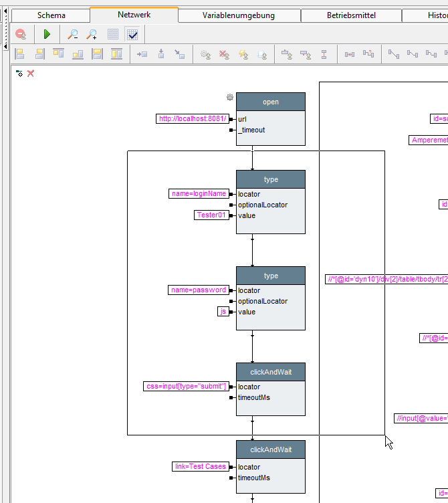Toggle the grid display icon
Screen dimensions: 448x503
pos(113,34)
